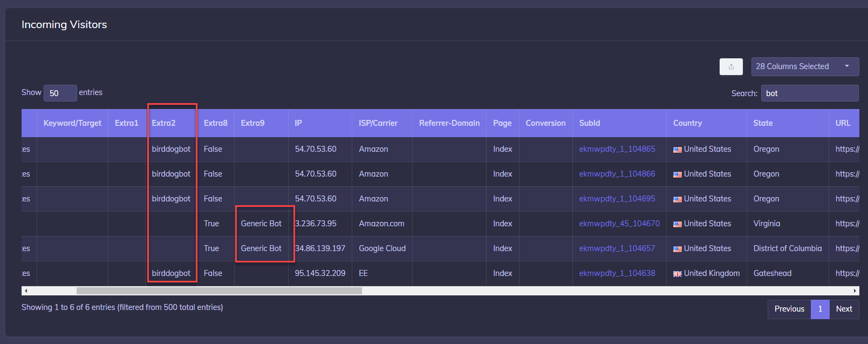Open SubId link ekmwpdty_45_104670
868x344 pixels.
click(619, 224)
